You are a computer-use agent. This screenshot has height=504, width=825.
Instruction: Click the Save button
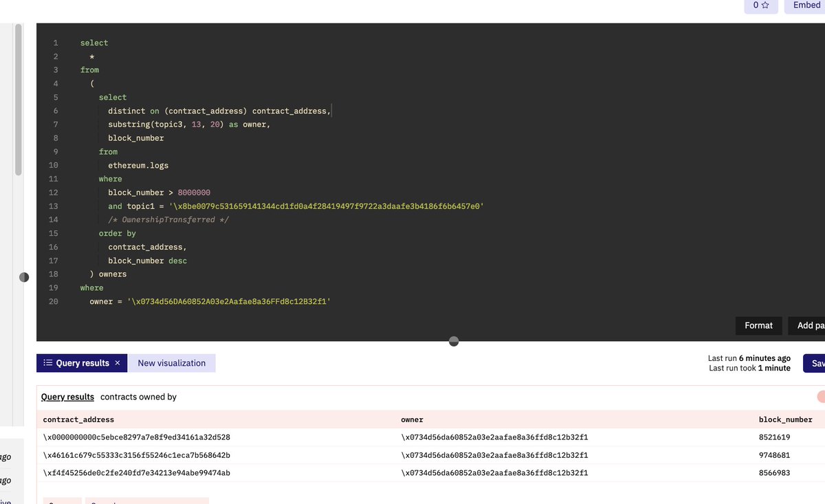point(814,363)
